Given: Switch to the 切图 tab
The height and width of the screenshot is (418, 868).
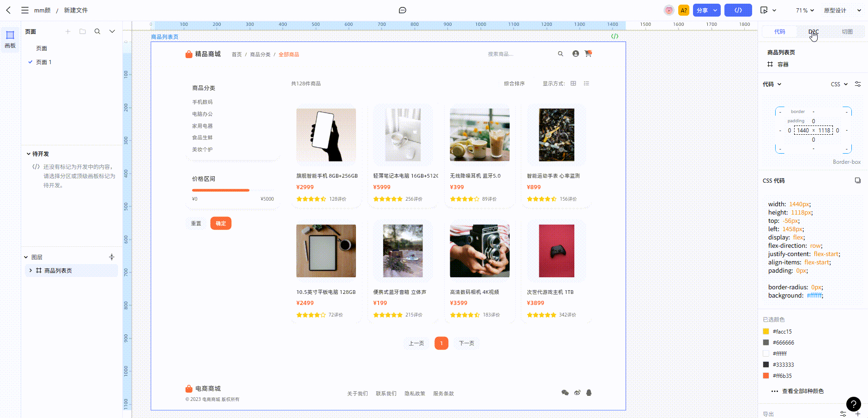Looking at the screenshot, I should 847,31.
